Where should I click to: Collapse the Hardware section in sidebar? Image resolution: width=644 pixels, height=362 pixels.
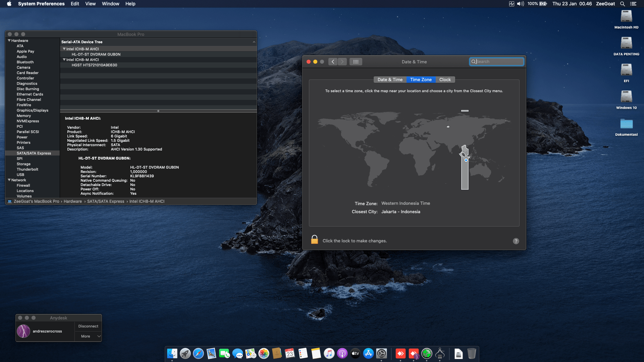[9, 41]
